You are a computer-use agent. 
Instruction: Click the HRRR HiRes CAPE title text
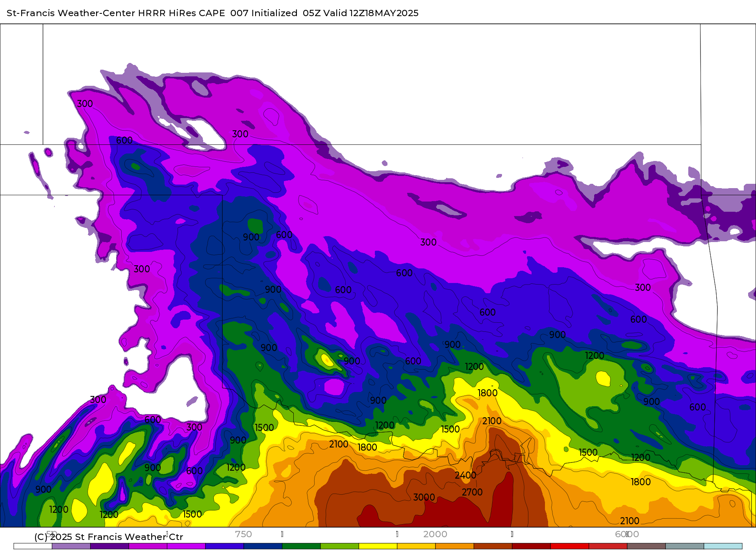tap(182, 13)
